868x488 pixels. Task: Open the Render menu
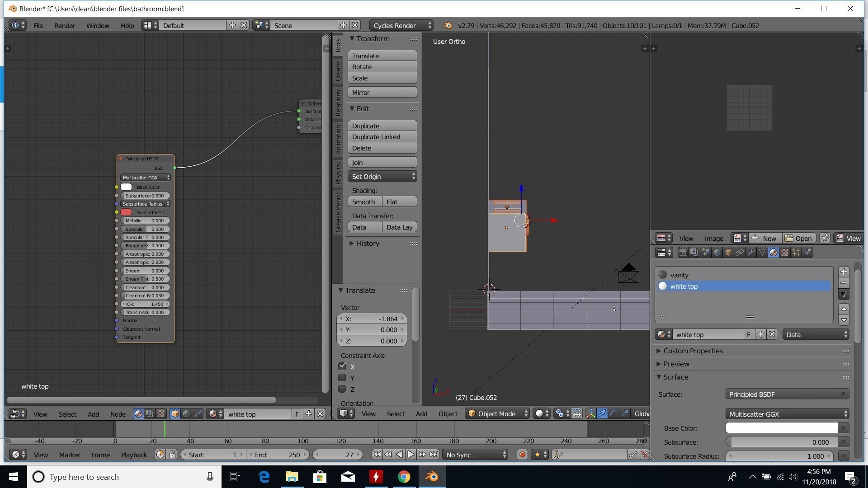tap(65, 25)
